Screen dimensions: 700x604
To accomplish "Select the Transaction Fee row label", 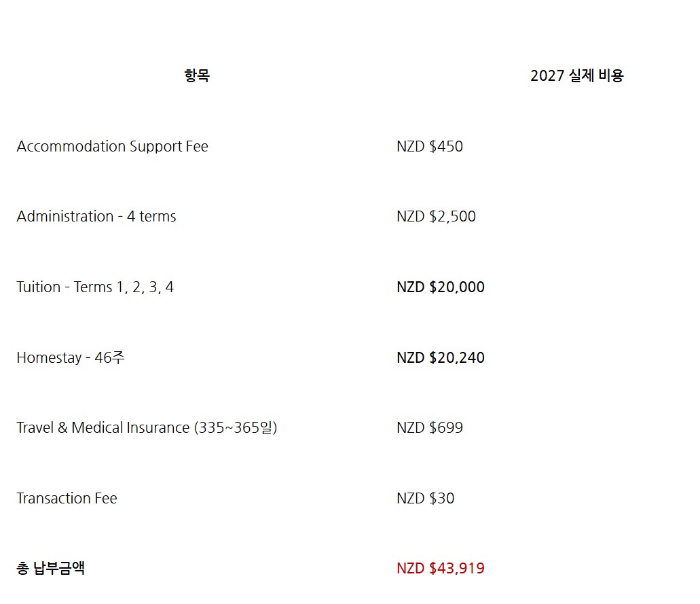I will click(x=67, y=498).
